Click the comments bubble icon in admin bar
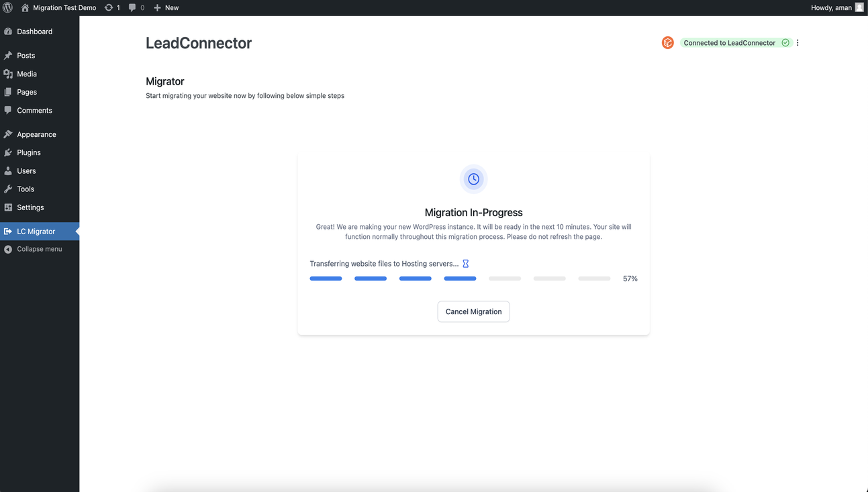Image resolution: width=868 pixels, height=492 pixels. tap(132, 7)
